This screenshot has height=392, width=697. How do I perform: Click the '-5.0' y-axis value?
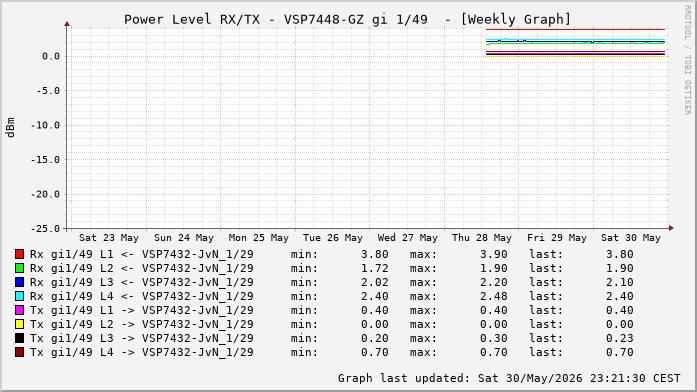[x=48, y=91]
